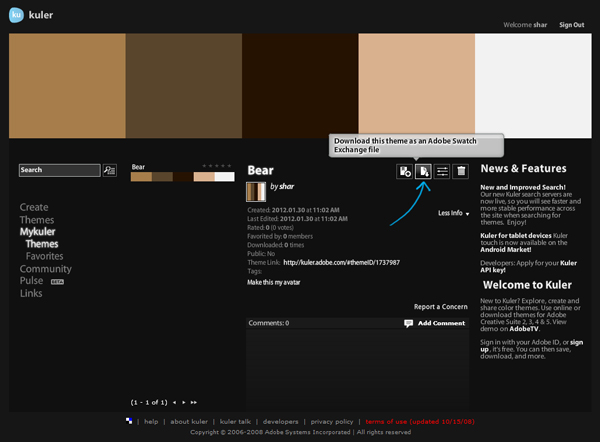The width and height of the screenshot is (600, 442).
Task: Click 'New and Improved Search!' headline
Action: (523, 188)
